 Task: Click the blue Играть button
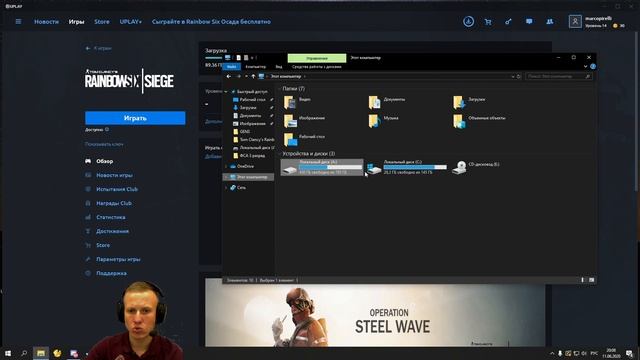point(135,118)
